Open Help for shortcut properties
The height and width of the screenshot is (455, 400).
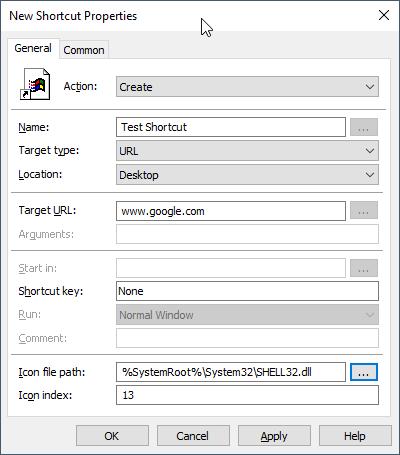pyautogui.click(x=355, y=436)
